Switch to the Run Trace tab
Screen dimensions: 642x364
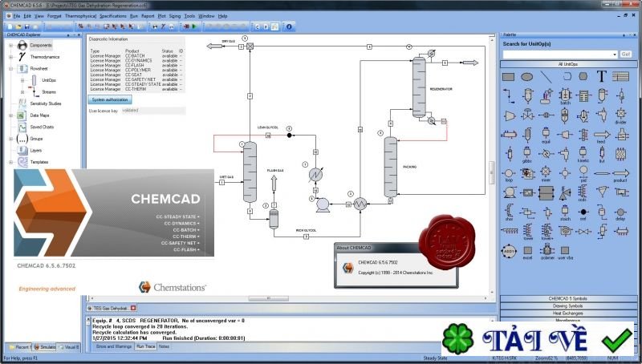click(146, 346)
